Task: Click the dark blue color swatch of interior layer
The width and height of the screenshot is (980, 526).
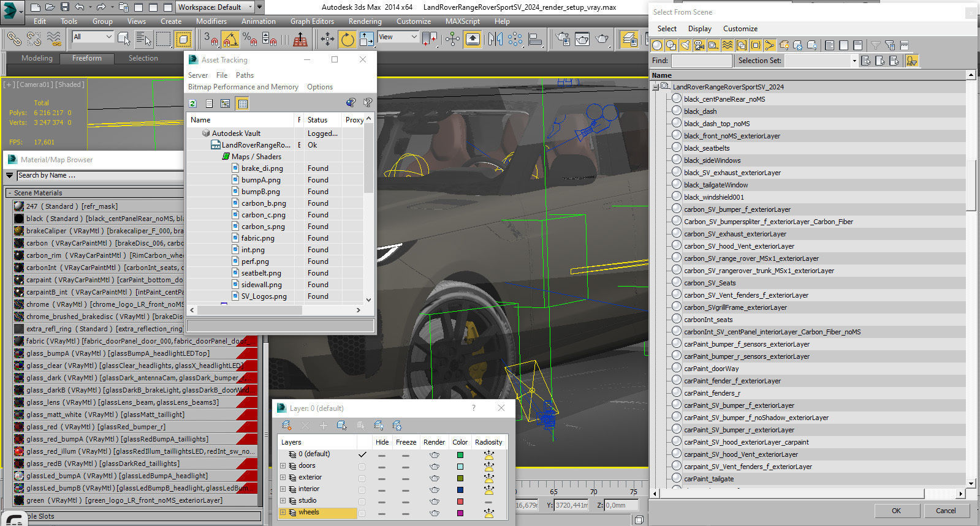Action: (x=460, y=490)
